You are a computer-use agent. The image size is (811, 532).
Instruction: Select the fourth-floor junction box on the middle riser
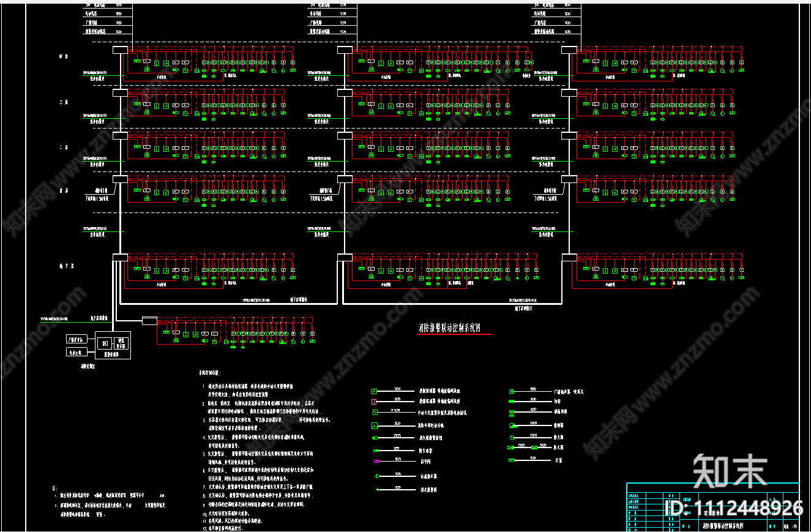coord(345,50)
